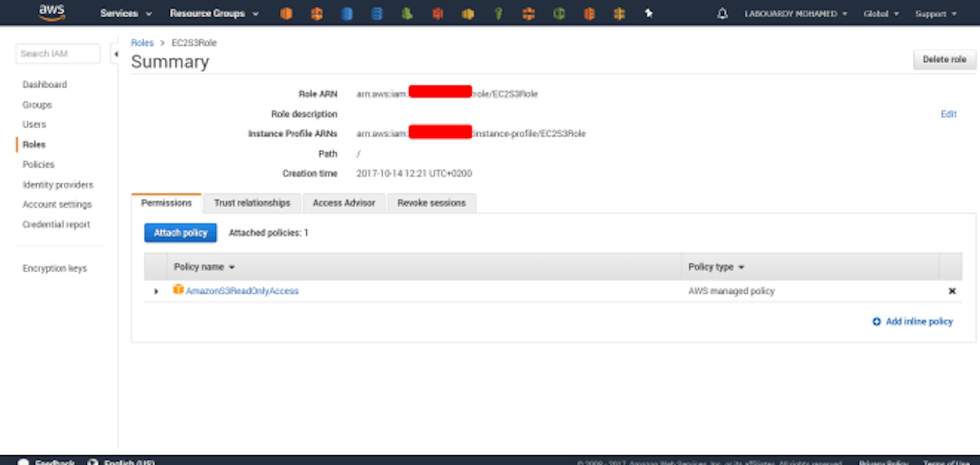The width and height of the screenshot is (980, 465).
Task: Select Roles in the IAM sidebar
Action: 34,144
